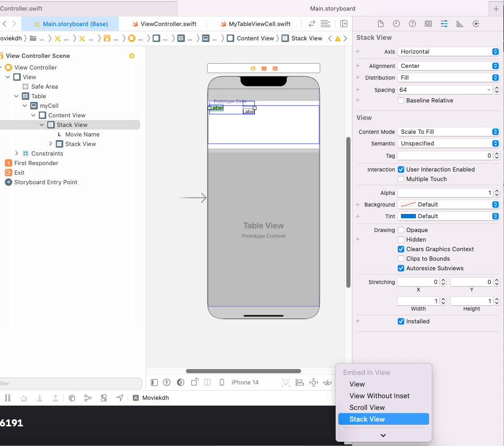Collapse the myCell tree item

[x=25, y=106]
